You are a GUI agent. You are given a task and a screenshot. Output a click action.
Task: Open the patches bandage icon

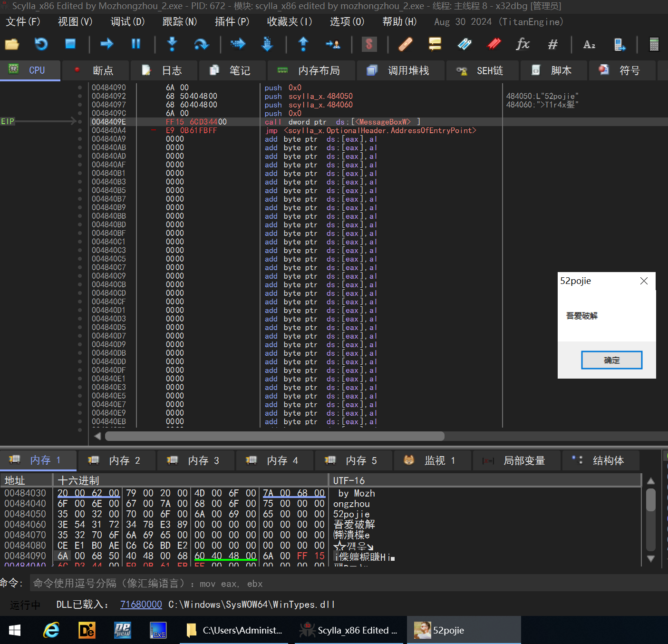click(405, 44)
